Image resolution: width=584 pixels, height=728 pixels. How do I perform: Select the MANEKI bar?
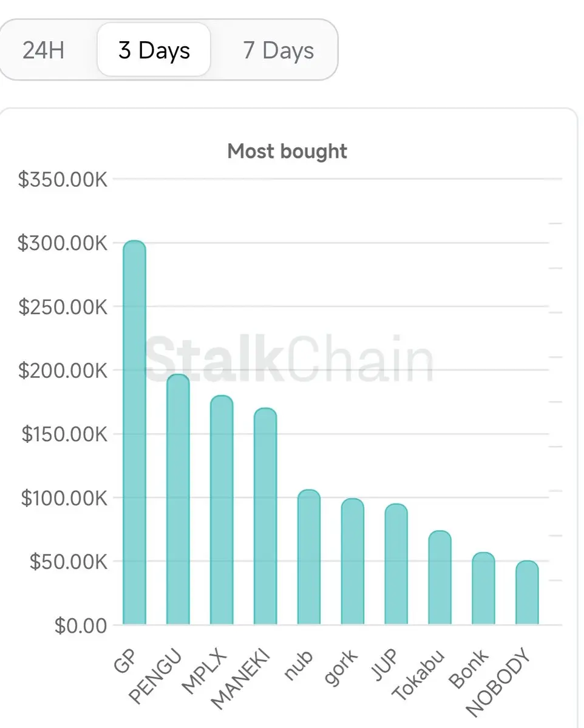[265, 516]
